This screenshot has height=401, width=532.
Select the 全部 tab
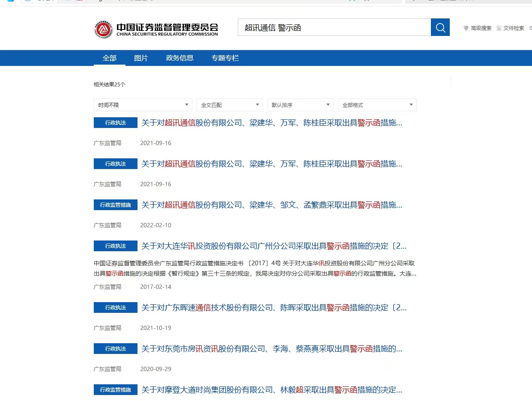[x=110, y=58]
